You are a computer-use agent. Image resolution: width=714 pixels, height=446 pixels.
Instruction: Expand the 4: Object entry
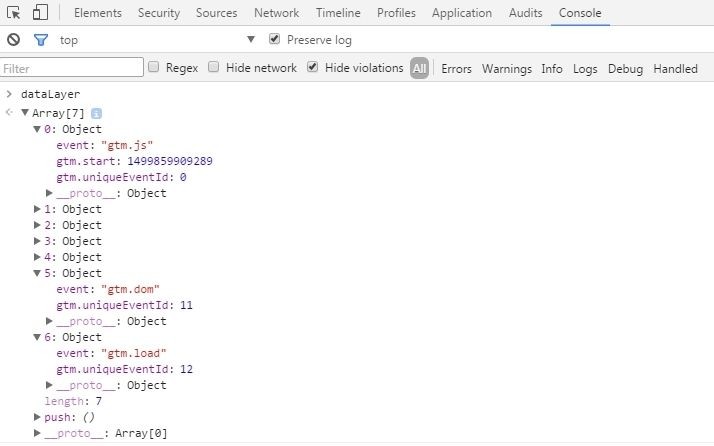click(37, 257)
